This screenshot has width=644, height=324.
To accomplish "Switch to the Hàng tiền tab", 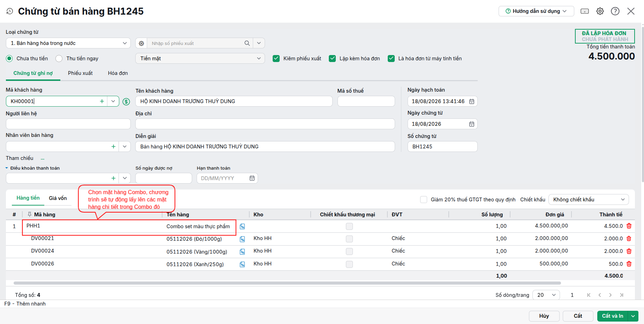I will [x=28, y=198].
